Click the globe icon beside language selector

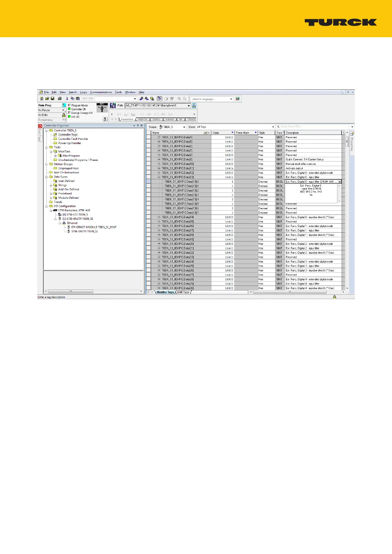(238, 99)
